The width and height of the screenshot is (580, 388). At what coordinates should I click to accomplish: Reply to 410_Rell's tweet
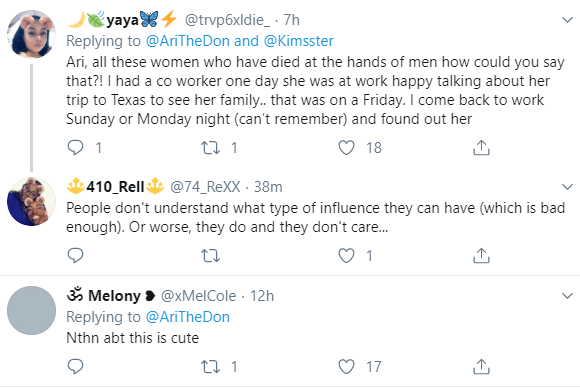pos(75,256)
